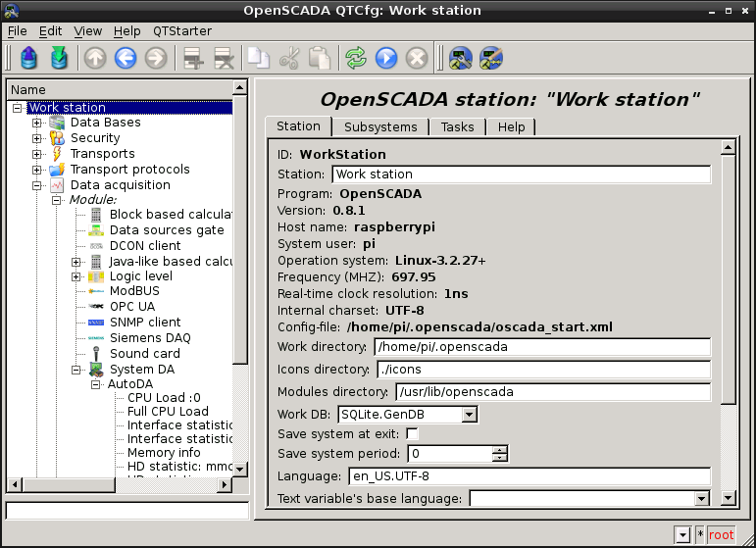Click the SNMP client module icon
Image resolution: width=756 pixels, height=548 pixels.
pyautogui.click(x=96, y=323)
